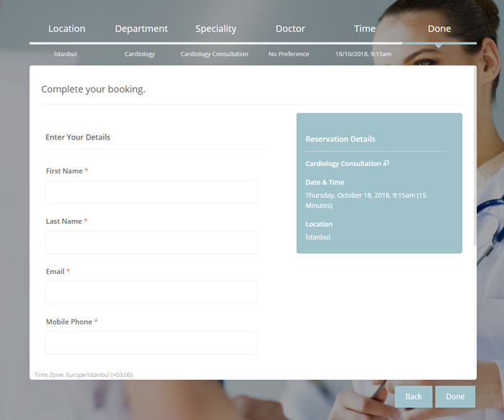Click "Cardiology Consultation" under the Speciality step
This screenshot has height=420, width=504.
coord(214,54)
